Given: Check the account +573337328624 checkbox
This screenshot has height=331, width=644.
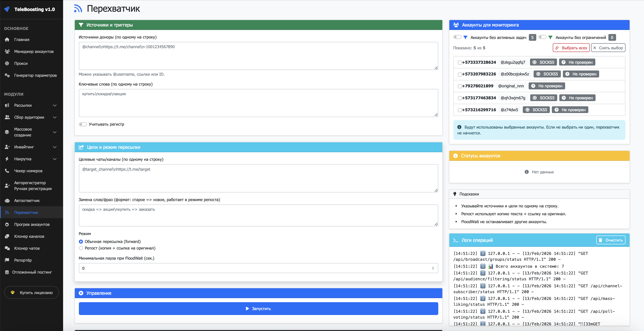Looking at the screenshot, I should [459, 62].
